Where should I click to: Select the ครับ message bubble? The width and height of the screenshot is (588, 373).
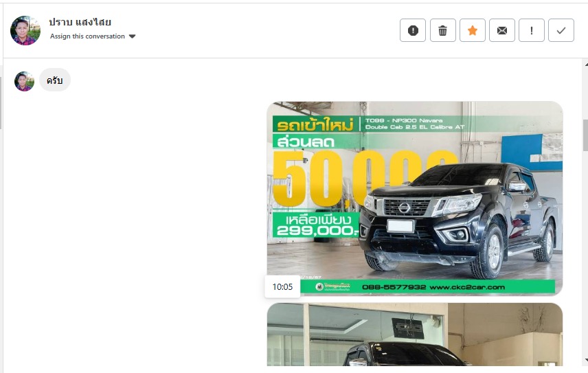pos(55,80)
